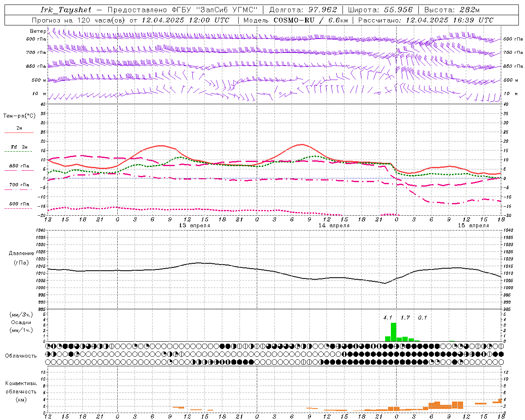Click the Модель COSMO-RU / 6.6км text

[296, 20]
